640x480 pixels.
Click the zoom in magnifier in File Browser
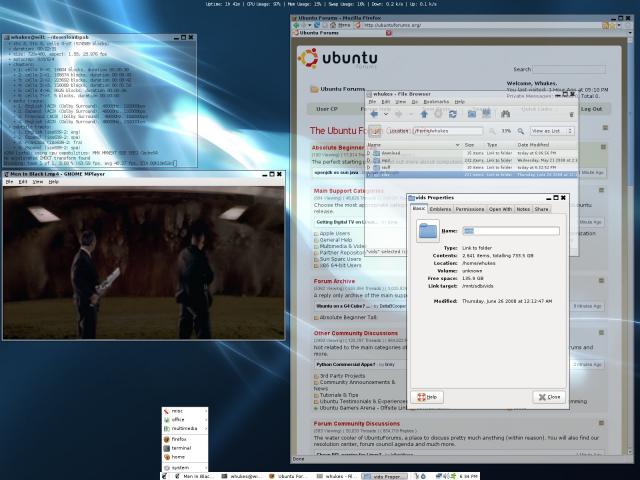pos(520,131)
